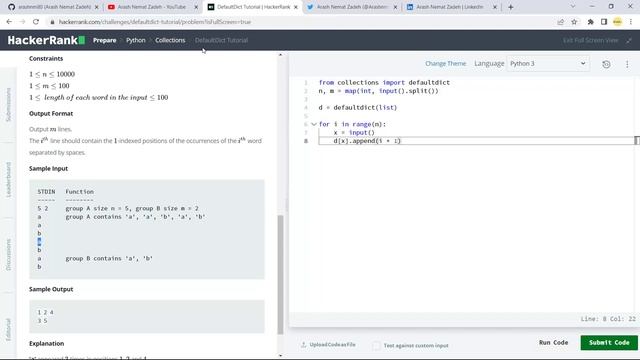Click Python in the breadcrumb

[136, 40]
